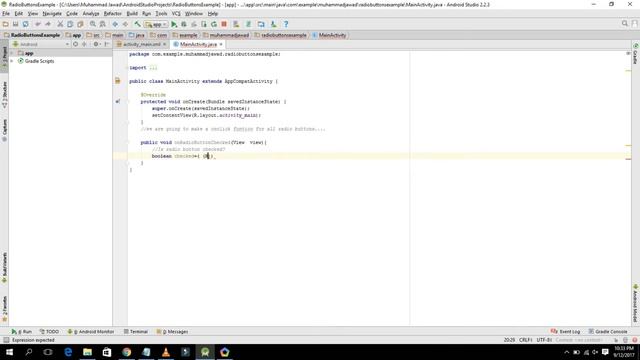
Task: Click the UTF-8 encoding selector
Action: click(x=544, y=340)
